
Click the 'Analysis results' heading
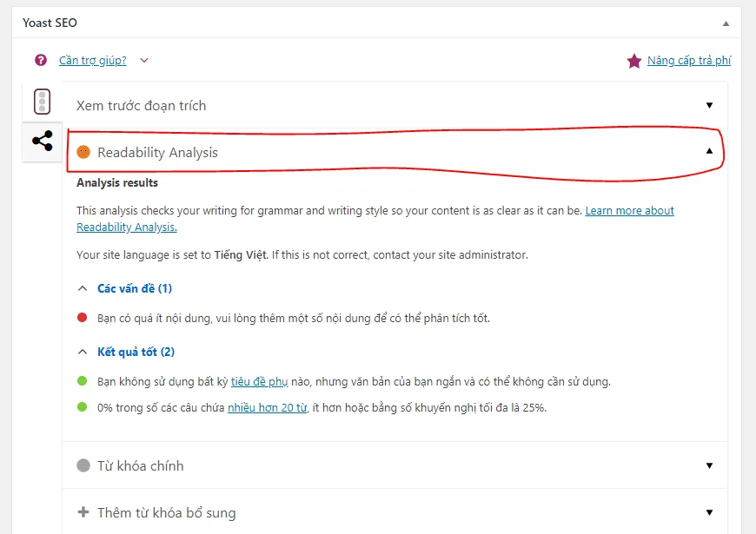tap(117, 182)
